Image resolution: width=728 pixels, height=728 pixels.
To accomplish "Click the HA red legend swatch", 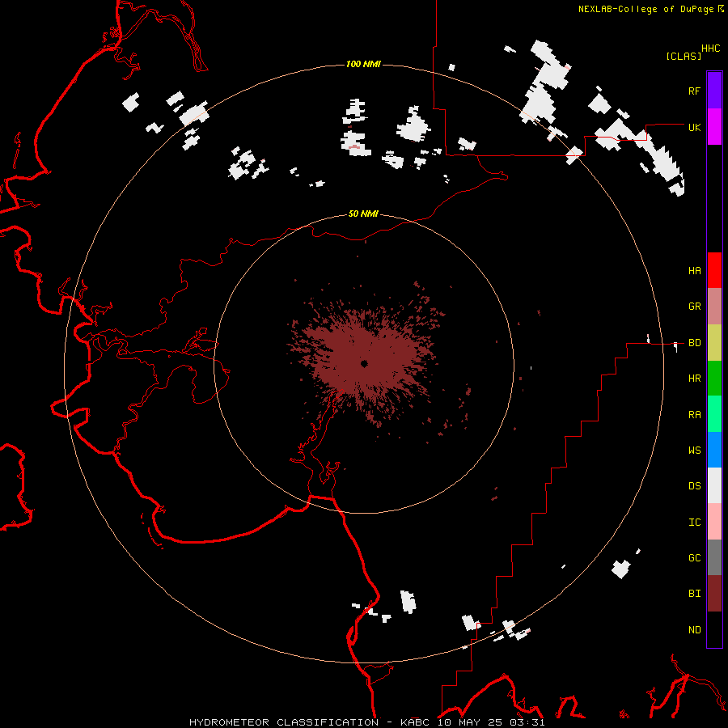I will click(714, 270).
